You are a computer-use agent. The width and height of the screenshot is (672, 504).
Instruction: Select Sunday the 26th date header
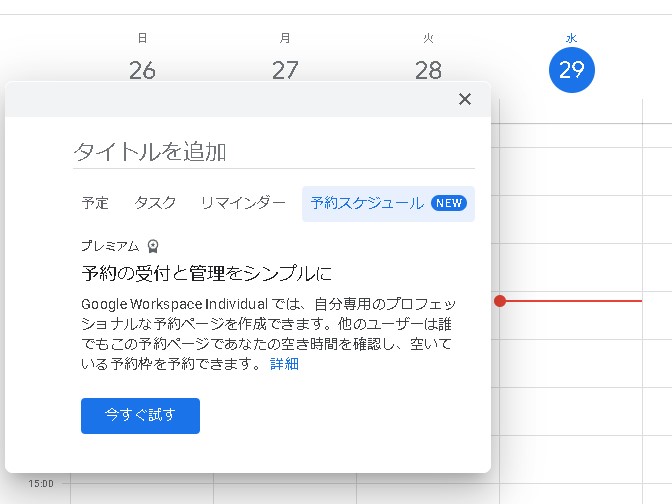click(x=142, y=70)
